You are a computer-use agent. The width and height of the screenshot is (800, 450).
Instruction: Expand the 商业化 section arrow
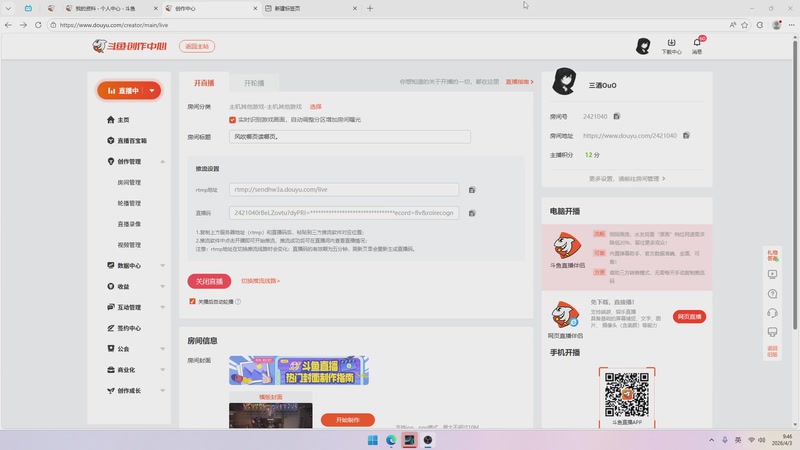pyautogui.click(x=163, y=370)
